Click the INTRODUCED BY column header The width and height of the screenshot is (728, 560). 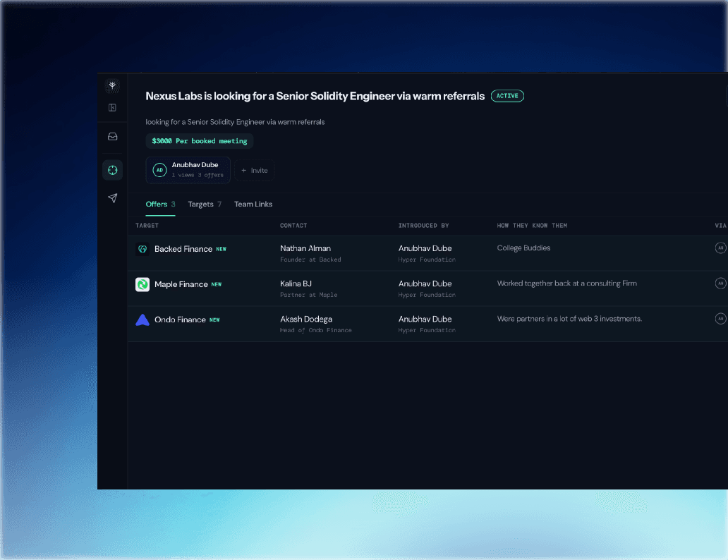pyautogui.click(x=423, y=226)
